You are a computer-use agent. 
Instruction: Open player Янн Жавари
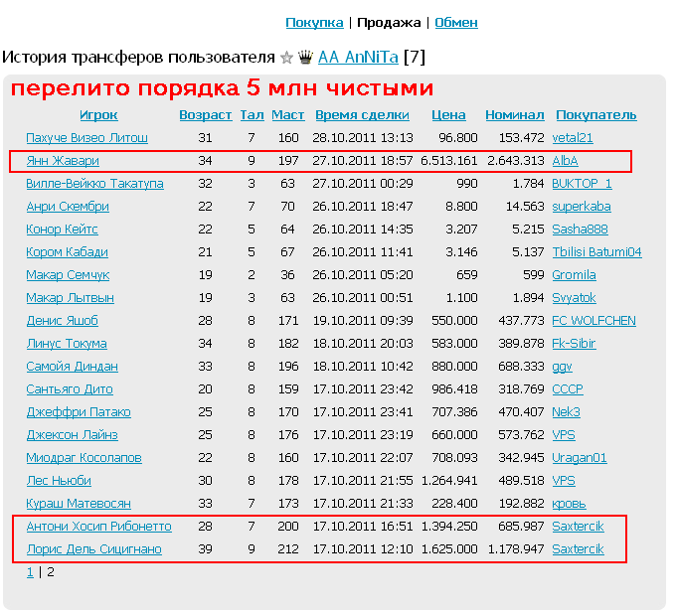[x=63, y=161]
